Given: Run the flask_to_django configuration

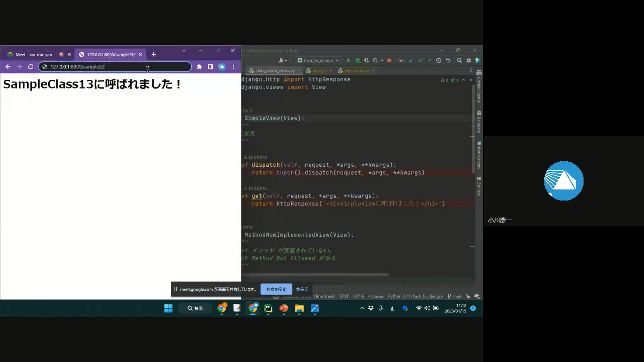Looking at the screenshot, I should click(348, 61).
